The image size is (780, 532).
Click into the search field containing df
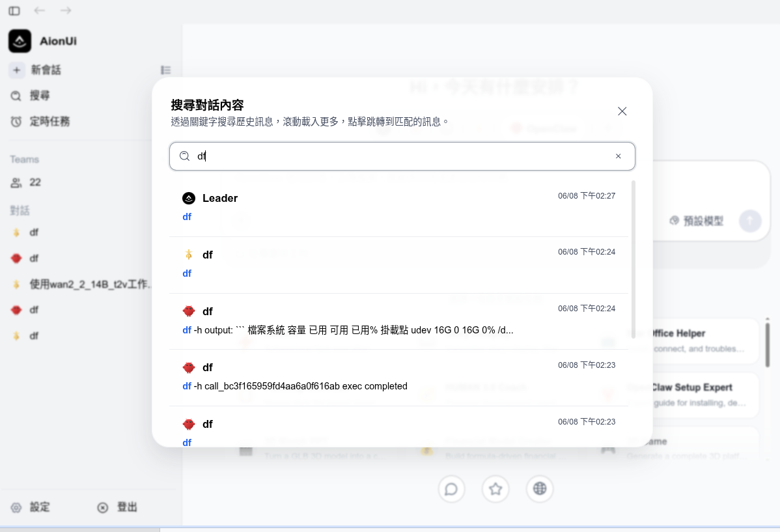tap(402, 156)
